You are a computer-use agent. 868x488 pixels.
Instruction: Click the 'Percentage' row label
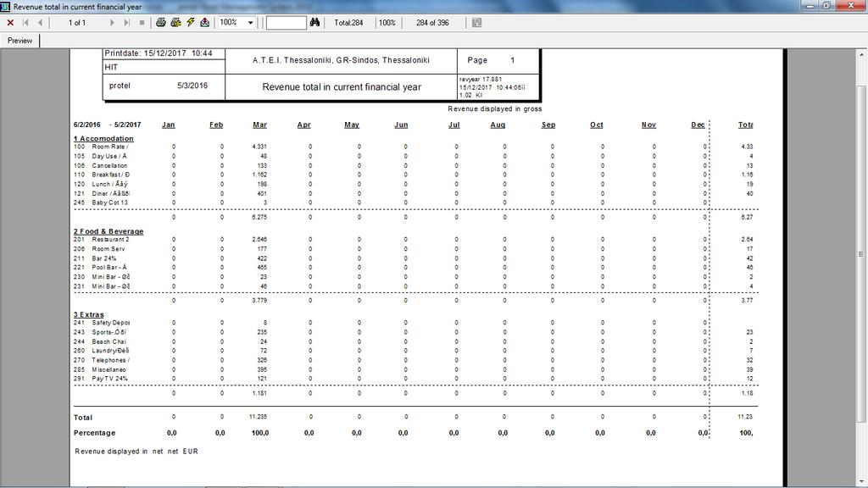tap(95, 433)
